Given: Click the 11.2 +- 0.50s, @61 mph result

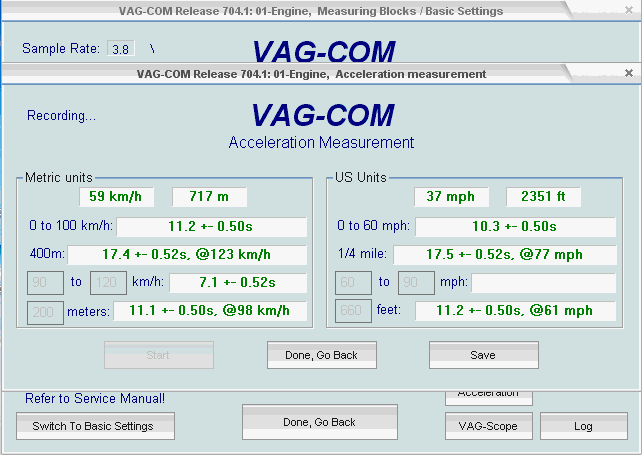Looking at the screenshot, I should (x=515, y=311).
